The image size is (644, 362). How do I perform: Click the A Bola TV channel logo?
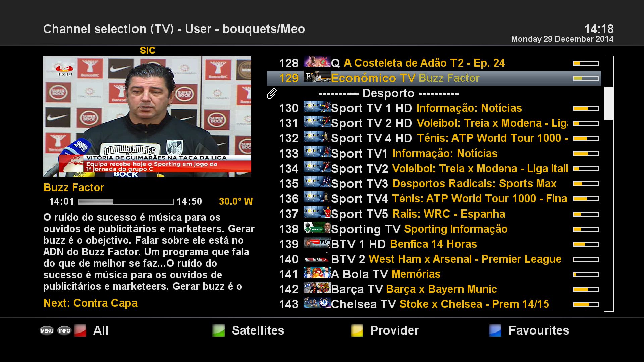[x=317, y=273]
